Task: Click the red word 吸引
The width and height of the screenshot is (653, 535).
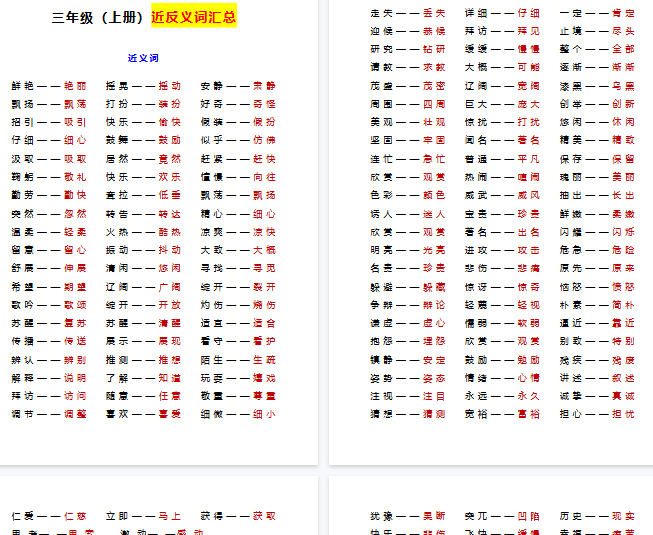Action: click(x=75, y=122)
